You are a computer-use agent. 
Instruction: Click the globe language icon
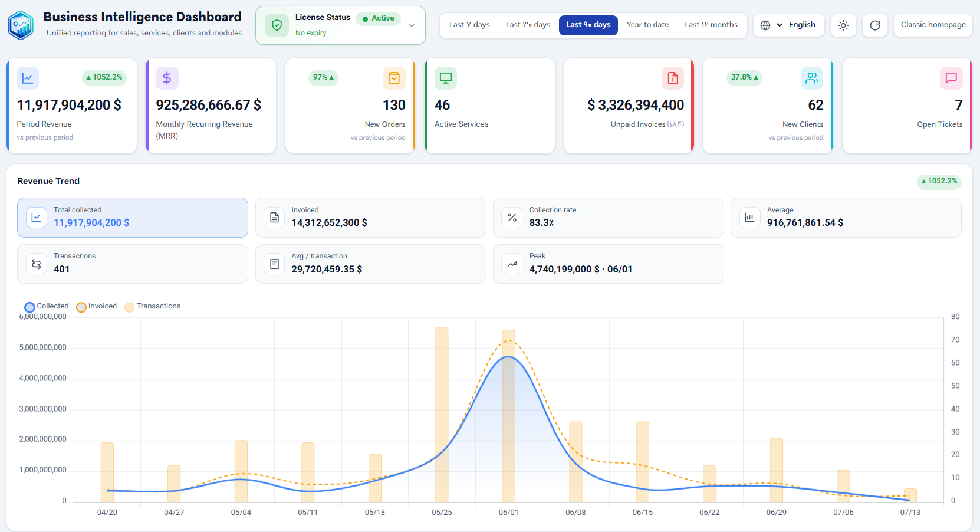[765, 25]
